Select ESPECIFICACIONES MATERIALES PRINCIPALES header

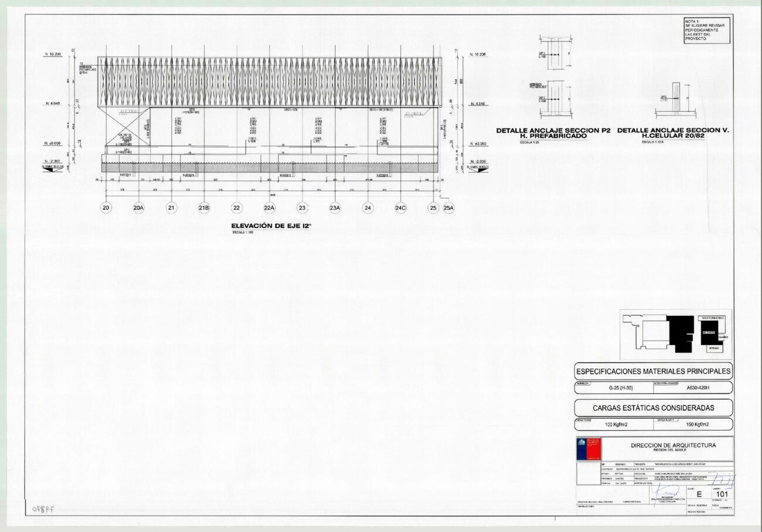pos(653,371)
